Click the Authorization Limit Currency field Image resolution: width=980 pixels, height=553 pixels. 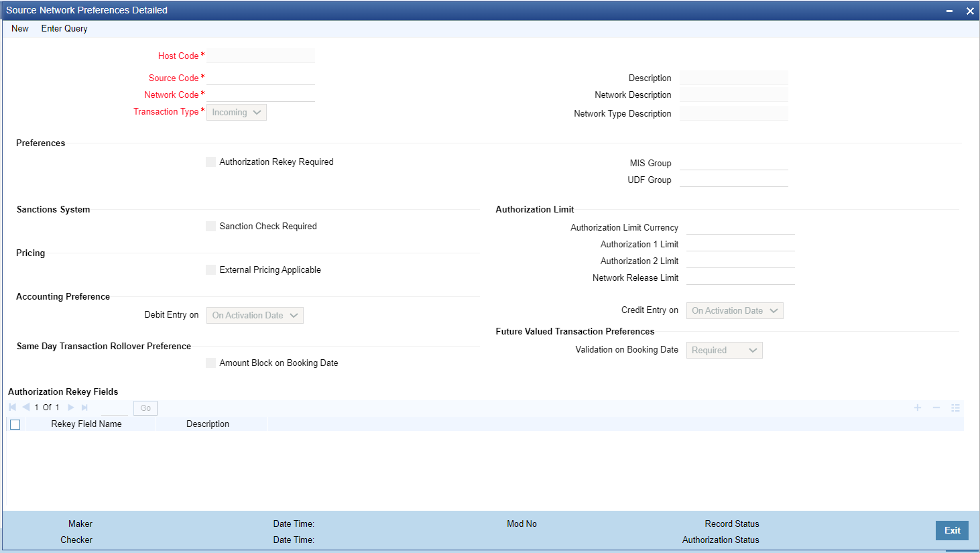pos(741,227)
